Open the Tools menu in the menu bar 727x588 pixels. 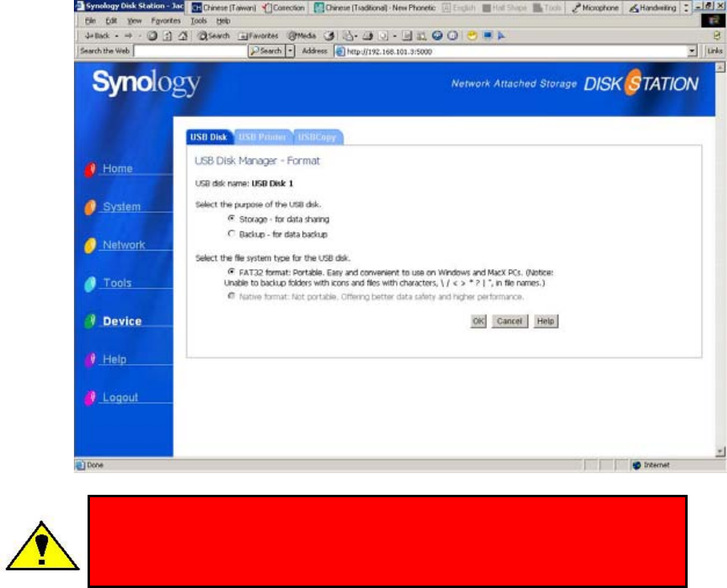pos(199,21)
